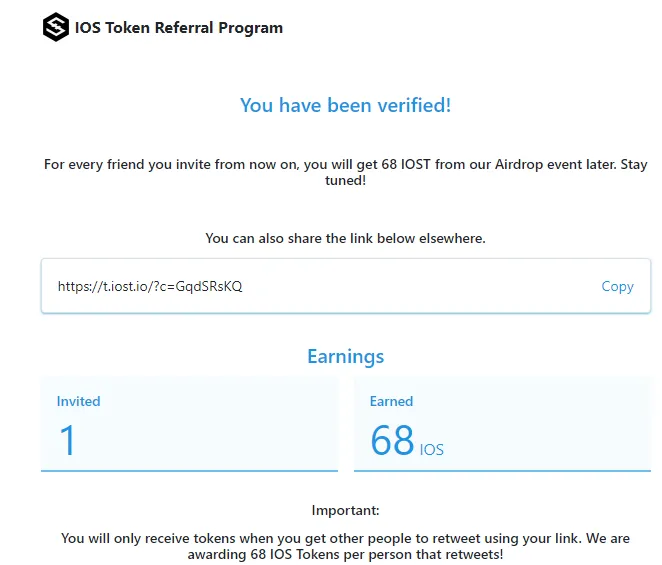
Task: Click the earned amount 68
Action: (x=392, y=440)
